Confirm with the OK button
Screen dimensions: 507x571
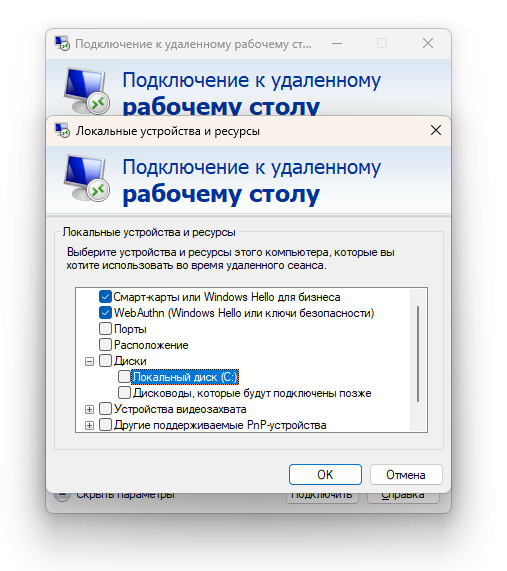[325, 474]
